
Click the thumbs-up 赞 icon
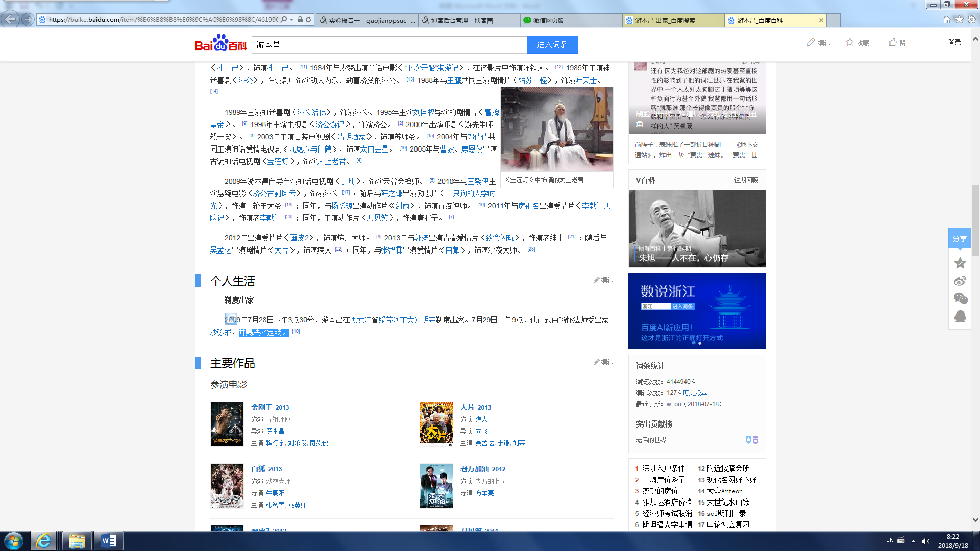[893, 42]
